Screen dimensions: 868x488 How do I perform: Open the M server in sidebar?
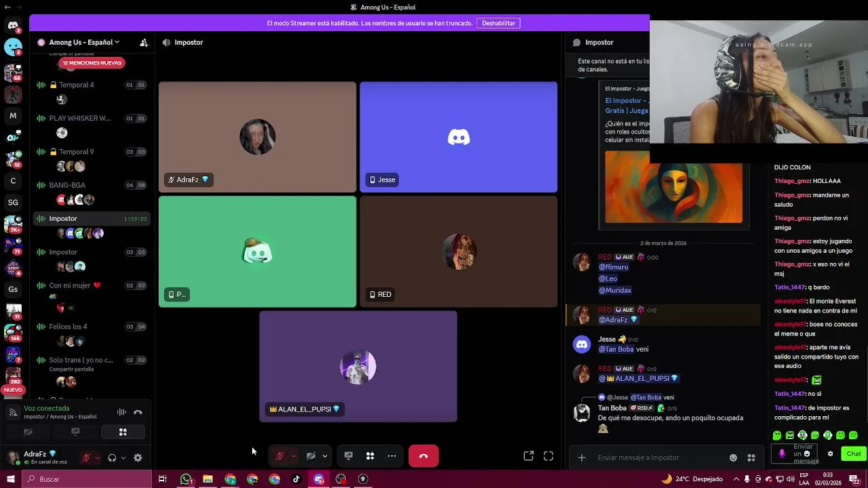[13, 116]
